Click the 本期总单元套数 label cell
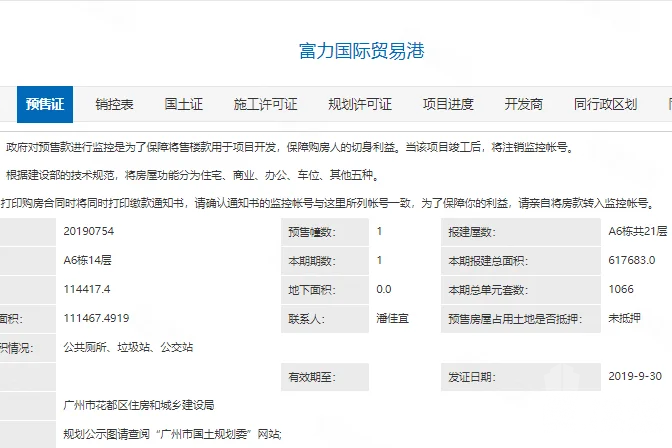672x448 pixels. (521, 290)
